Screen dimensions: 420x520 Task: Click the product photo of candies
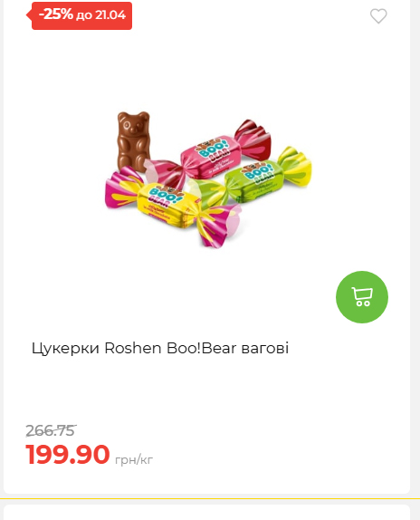click(x=208, y=179)
